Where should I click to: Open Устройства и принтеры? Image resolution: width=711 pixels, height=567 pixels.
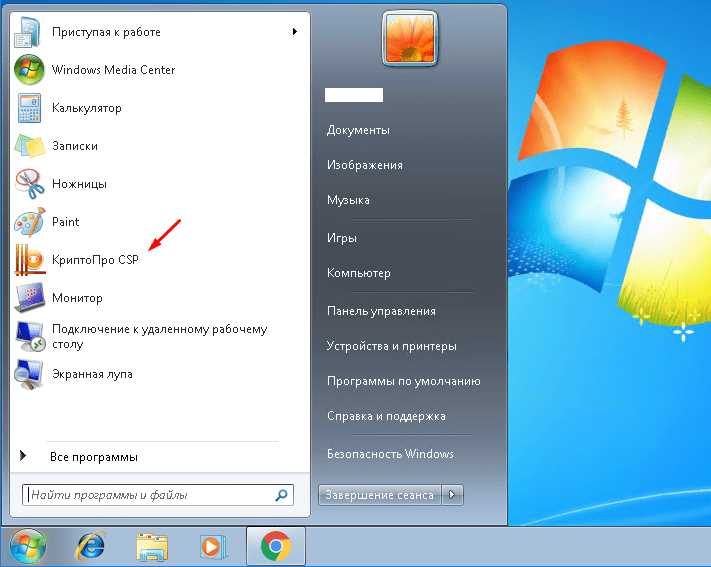point(391,346)
